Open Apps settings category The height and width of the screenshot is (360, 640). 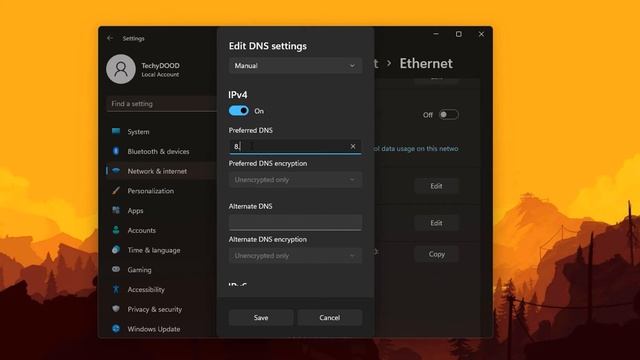click(x=135, y=210)
